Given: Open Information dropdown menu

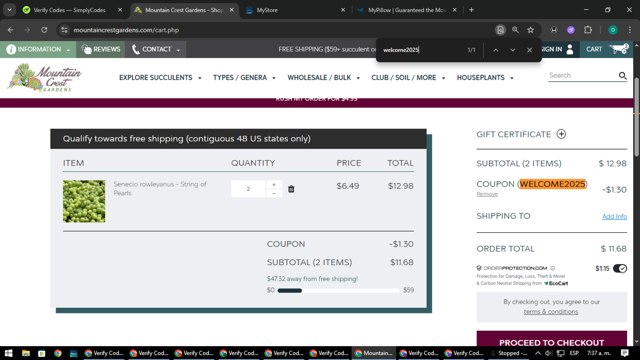Looking at the screenshot, I should pyautogui.click(x=38, y=49).
